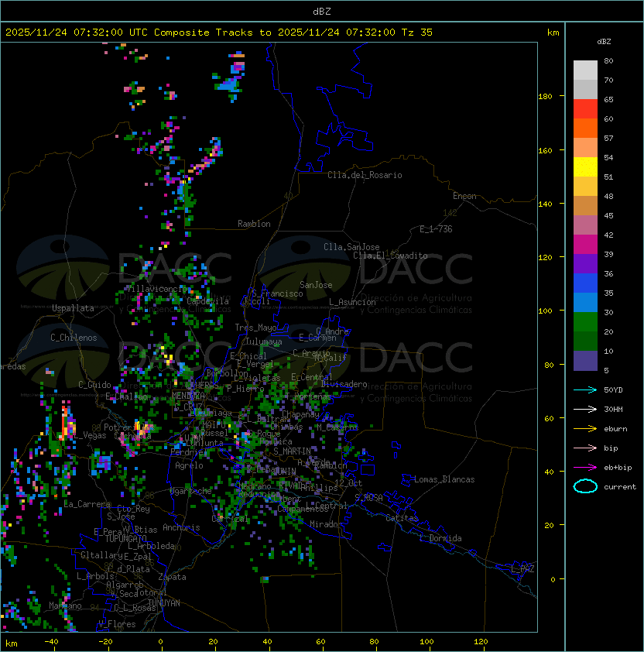Image resolution: width=644 pixels, height=652 pixels.
Task: Select the bright yellow 54 dBZ swatch
Action: coord(585,167)
